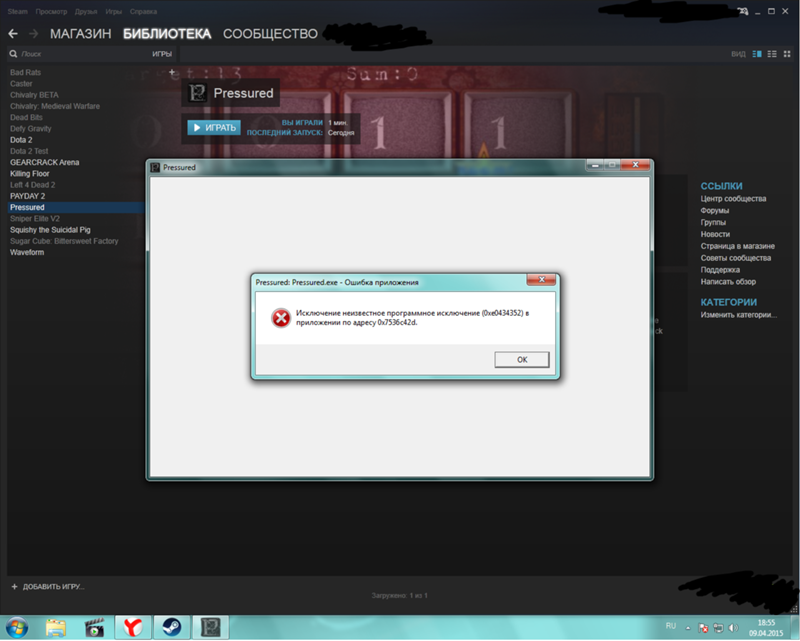Click ДОБАВИТЬ ИГРУ at bottom
The width and height of the screenshot is (800, 641).
(54, 586)
